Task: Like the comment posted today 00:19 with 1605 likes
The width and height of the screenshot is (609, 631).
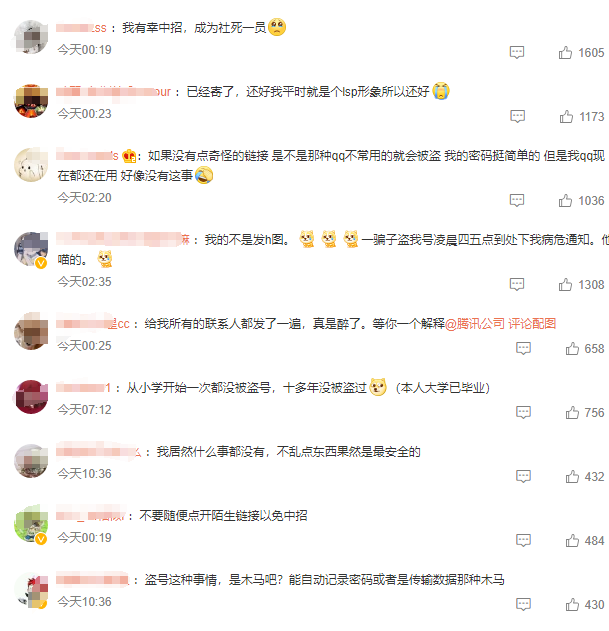Action: click(x=565, y=53)
